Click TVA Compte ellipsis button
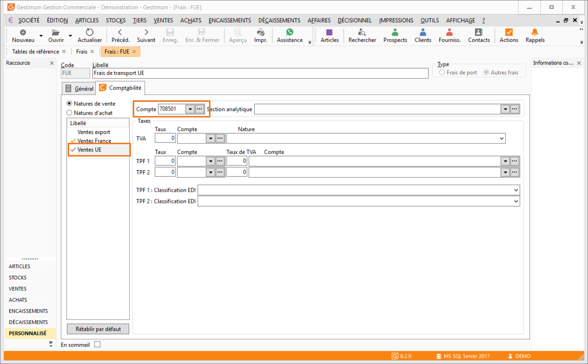This screenshot has width=588, height=364. 220,138
